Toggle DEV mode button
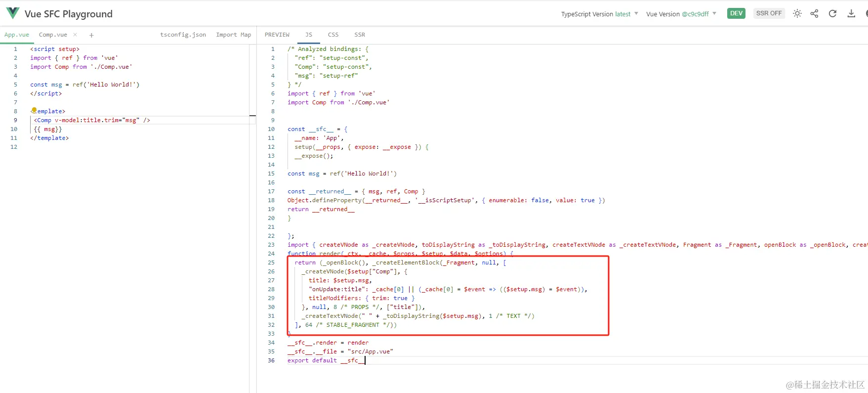 (x=736, y=13)
